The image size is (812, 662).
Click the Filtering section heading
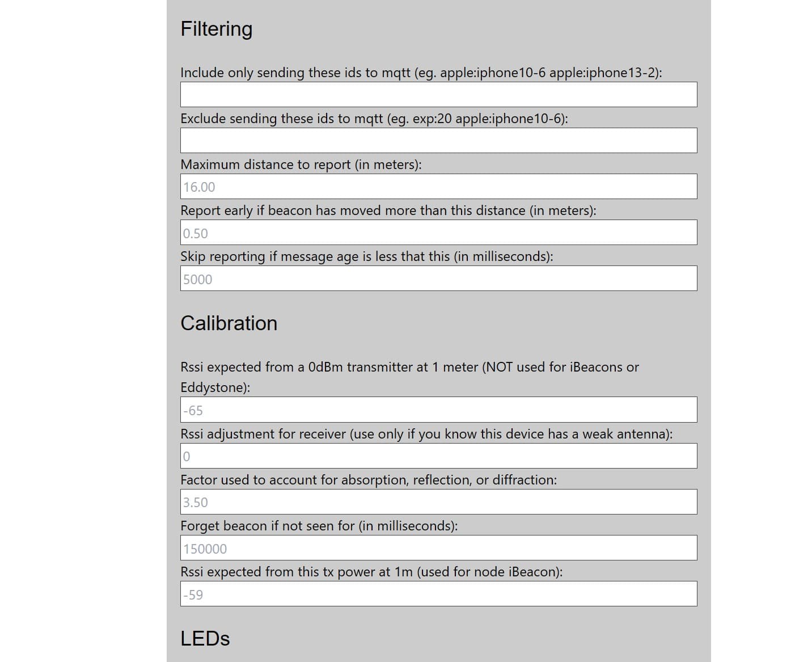217,28
